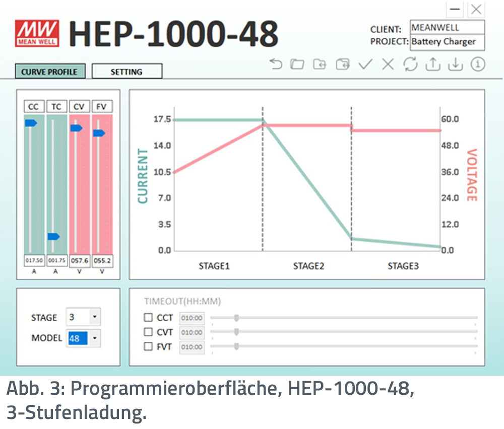Click the download arrow icon
The height and width of the screenshot is (429, 504).
[x=456, y=64]
